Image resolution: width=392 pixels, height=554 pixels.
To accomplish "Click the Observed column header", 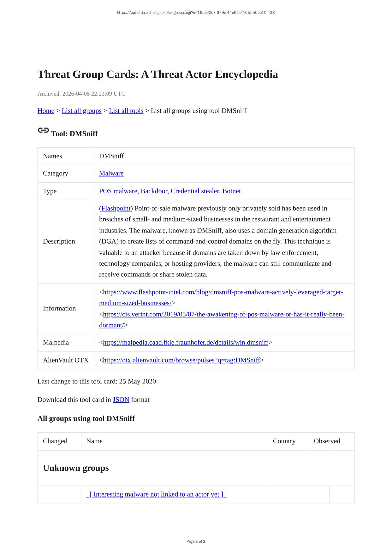I will [327, 441].
